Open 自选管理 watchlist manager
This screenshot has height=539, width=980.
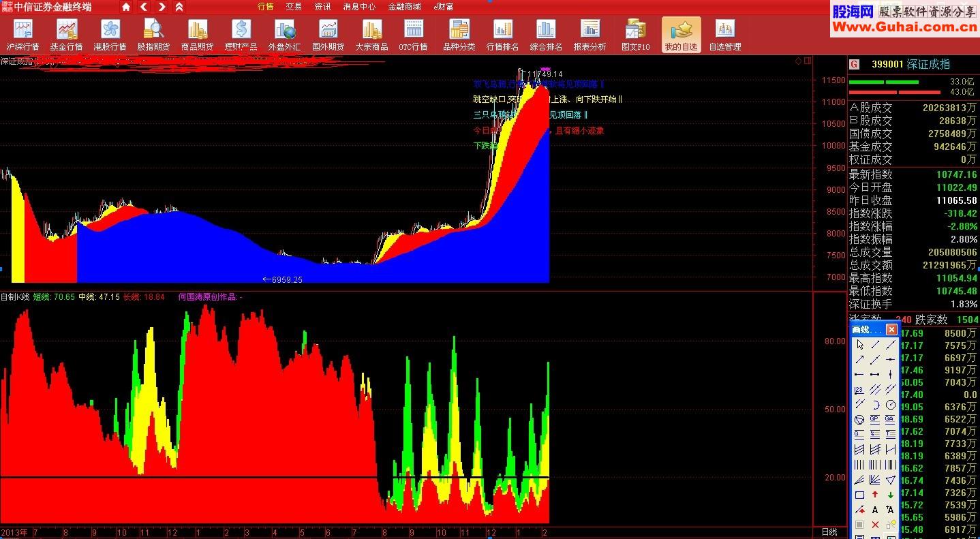tap(724, 34)
